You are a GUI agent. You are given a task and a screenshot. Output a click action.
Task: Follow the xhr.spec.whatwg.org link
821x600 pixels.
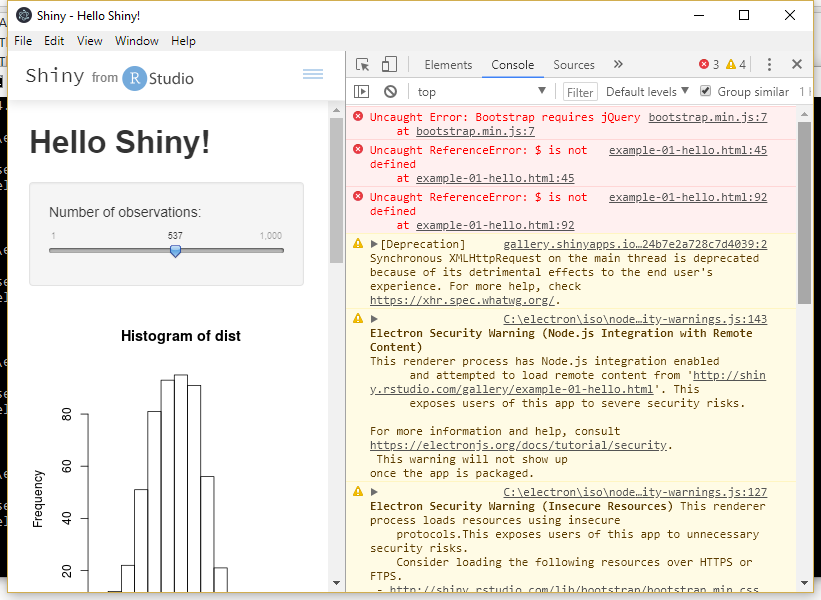point(460,299)
